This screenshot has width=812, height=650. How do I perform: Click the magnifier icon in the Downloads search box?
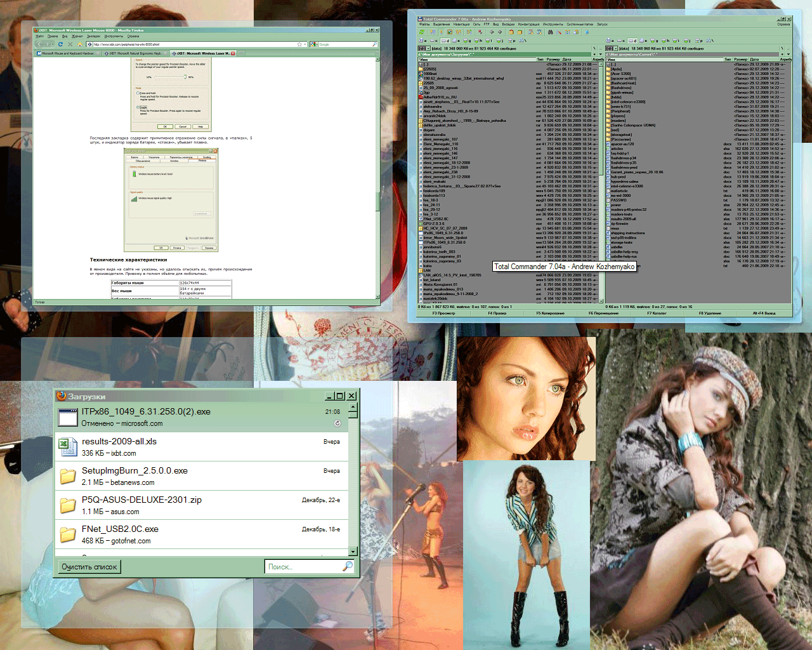click(x=348, y=566)
